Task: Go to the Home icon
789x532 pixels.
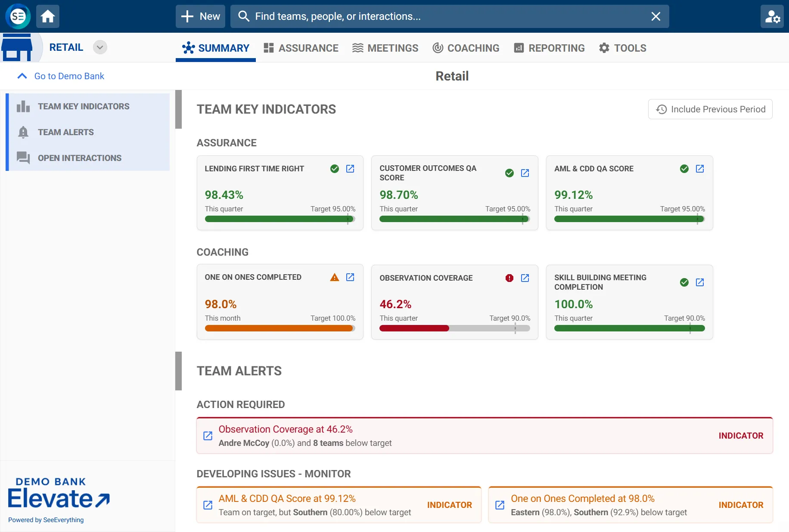Action: click(48, 16)
